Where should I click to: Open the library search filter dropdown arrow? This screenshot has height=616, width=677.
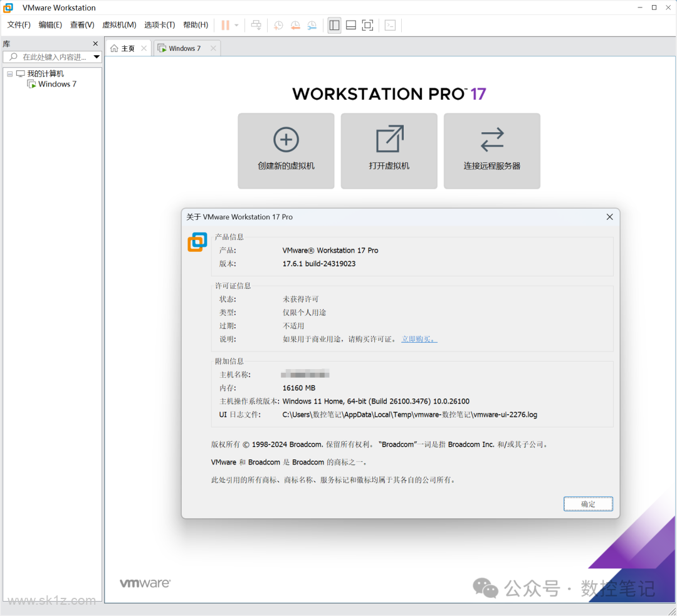coord(97,57)
